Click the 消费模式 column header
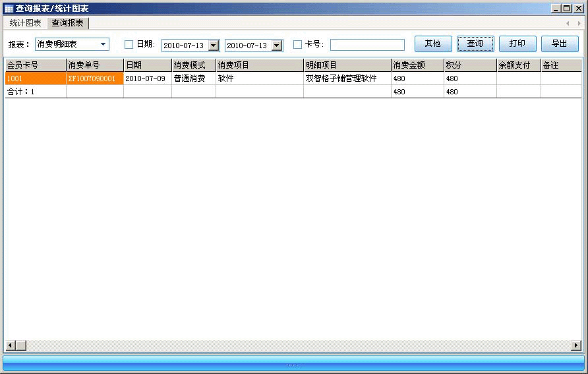588x374 pixels. [194, 65]
